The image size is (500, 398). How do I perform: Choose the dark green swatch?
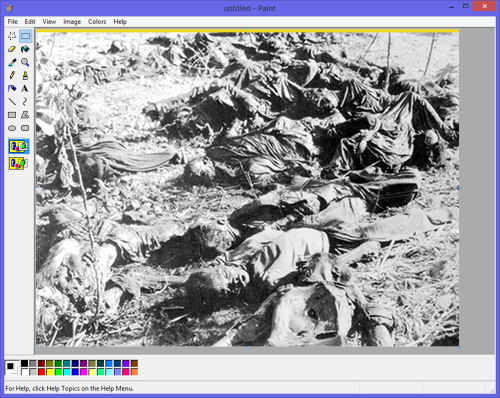click(x=58, y=363)
